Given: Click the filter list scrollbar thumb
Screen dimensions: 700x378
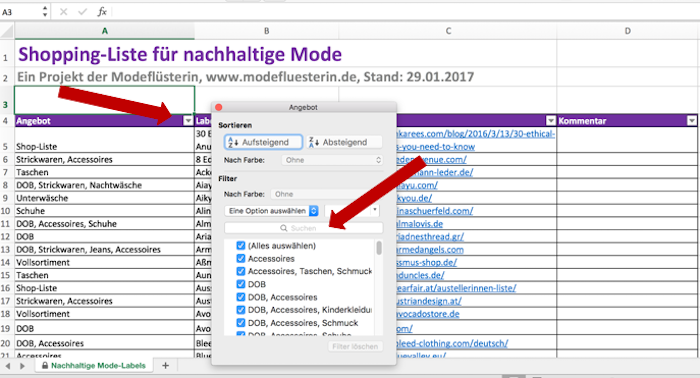Looking at the screenshot, I should 379,248.
